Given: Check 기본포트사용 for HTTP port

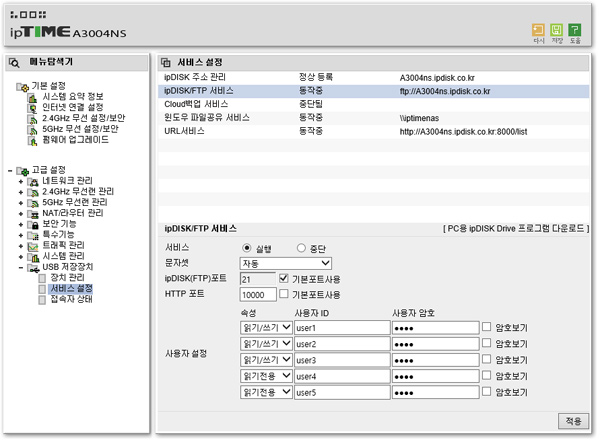Looking at the screenshot, I should point(284,294).
